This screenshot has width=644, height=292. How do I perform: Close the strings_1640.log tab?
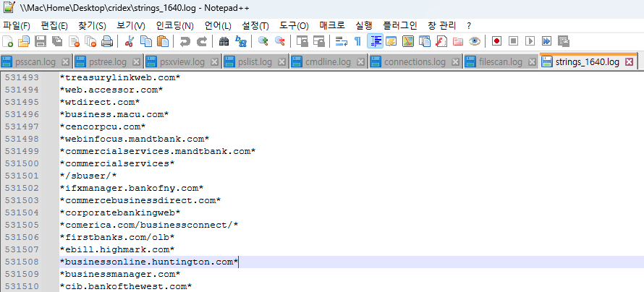(x=629, y=62)
